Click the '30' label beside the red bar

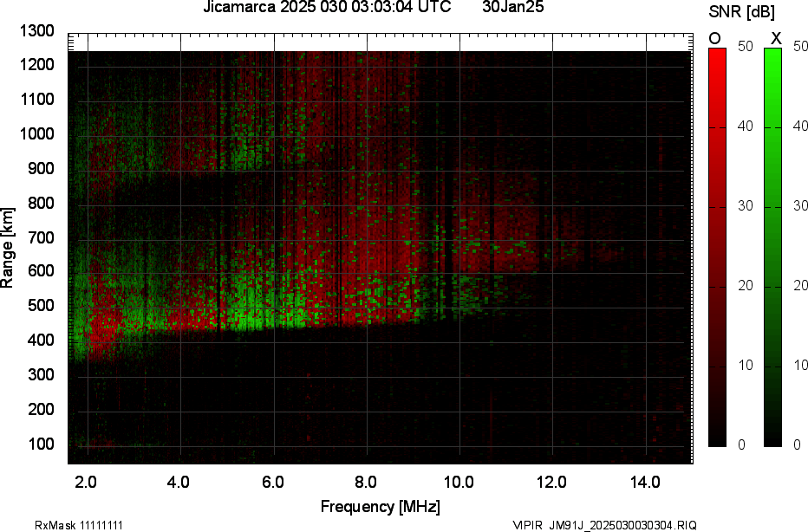coord(746,206)
